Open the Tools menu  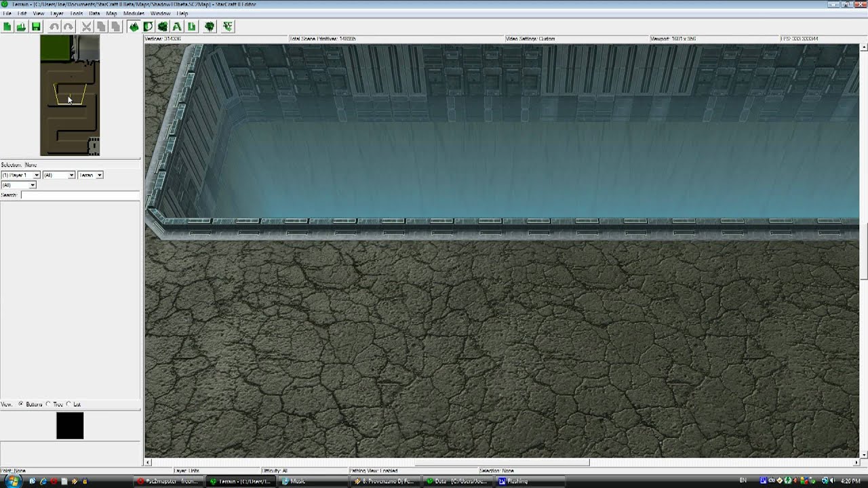(x=77, y=13)
